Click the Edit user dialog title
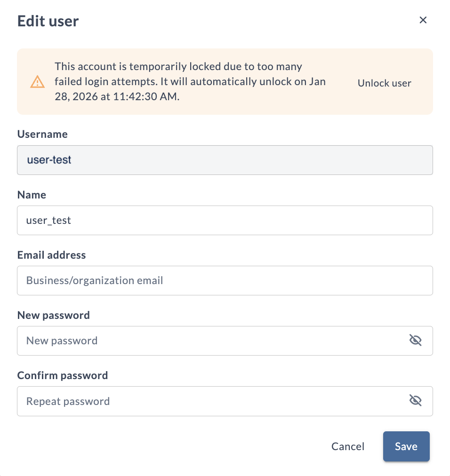 (48, 21)
